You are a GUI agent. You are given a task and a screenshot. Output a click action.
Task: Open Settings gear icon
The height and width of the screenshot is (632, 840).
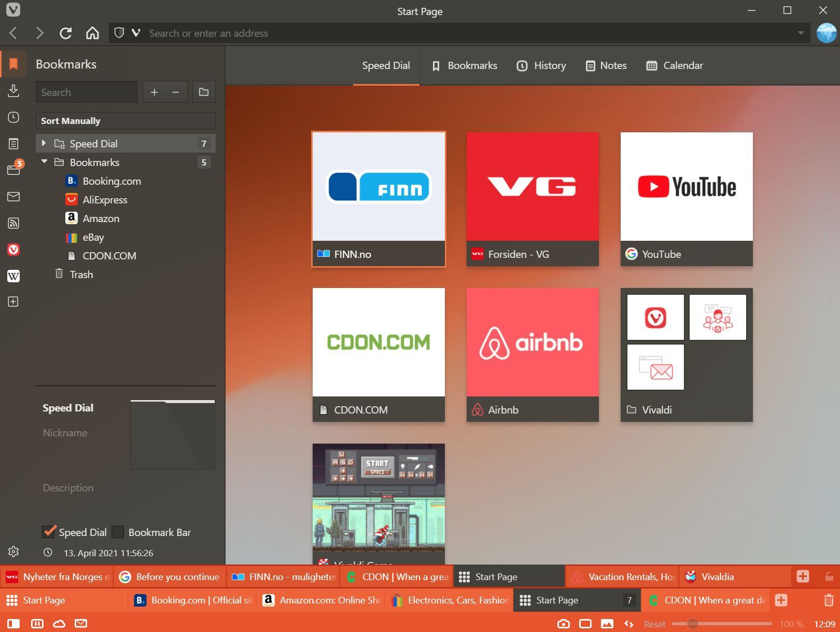tap(13, 552)
